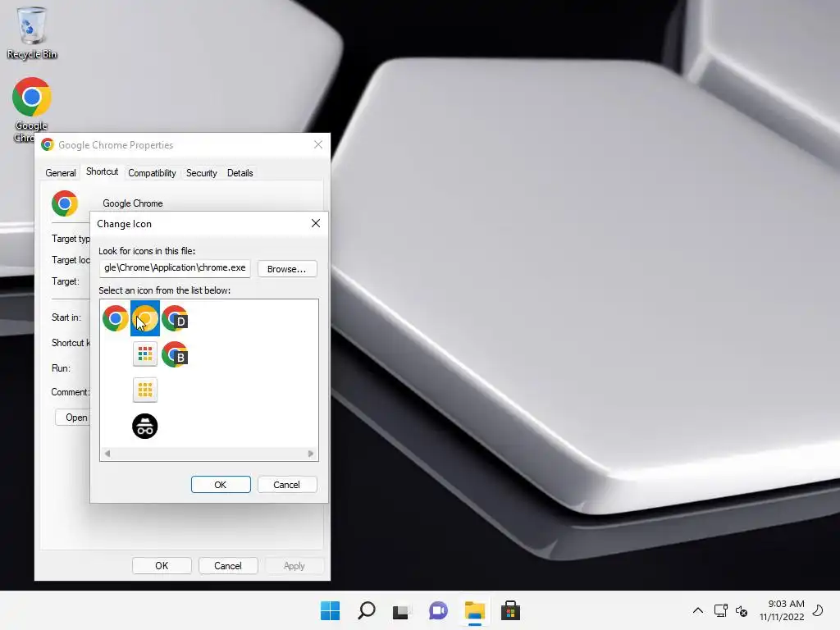This screenshot has width=840, height=630.
Task: Select the yellow apps grid icon
Action: [x=144, y=390]
